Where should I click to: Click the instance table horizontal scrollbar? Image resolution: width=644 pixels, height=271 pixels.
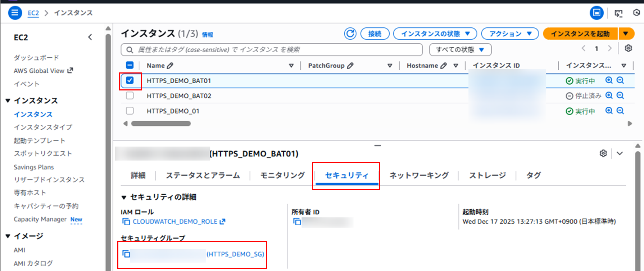click(161, 123)
